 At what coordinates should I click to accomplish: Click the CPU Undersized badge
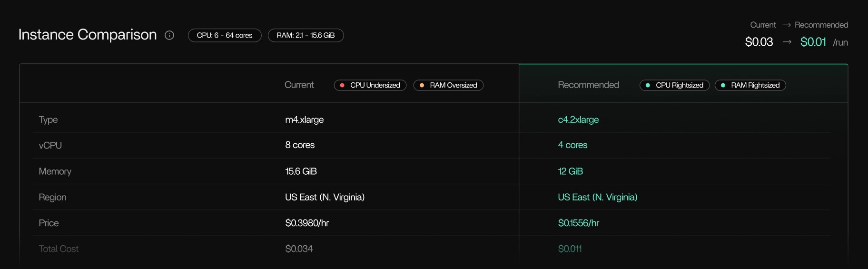(370, 85)
